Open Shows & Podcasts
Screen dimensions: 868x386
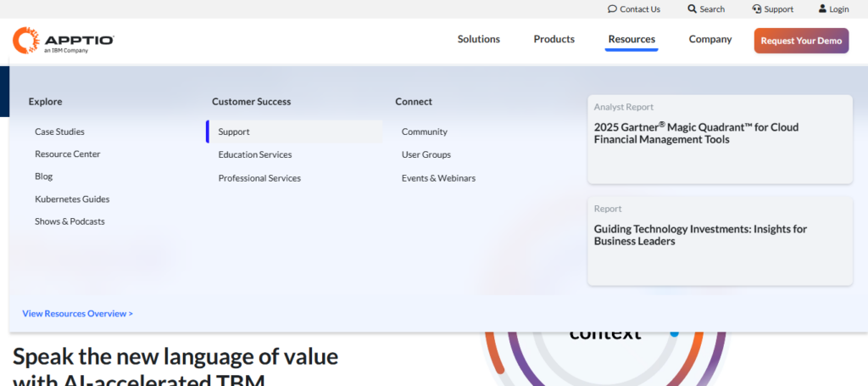tap(70, 221)
